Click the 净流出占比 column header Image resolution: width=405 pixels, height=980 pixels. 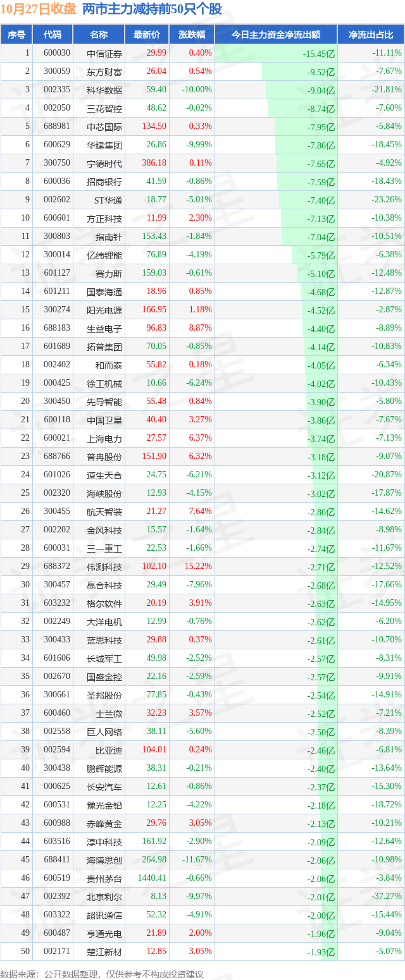(x=371, y=35)
